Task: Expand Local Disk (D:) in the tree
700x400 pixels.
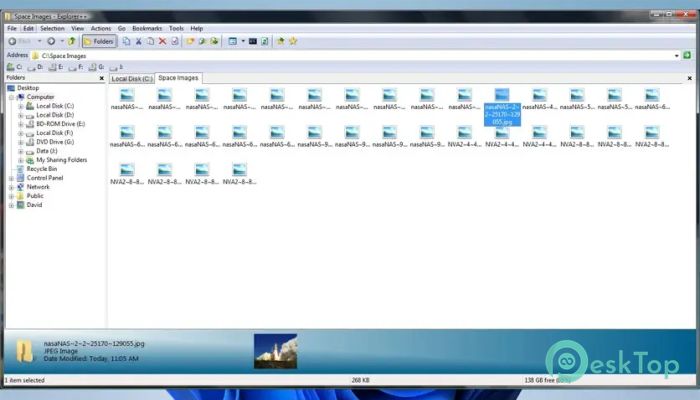Action: [21, 115]
